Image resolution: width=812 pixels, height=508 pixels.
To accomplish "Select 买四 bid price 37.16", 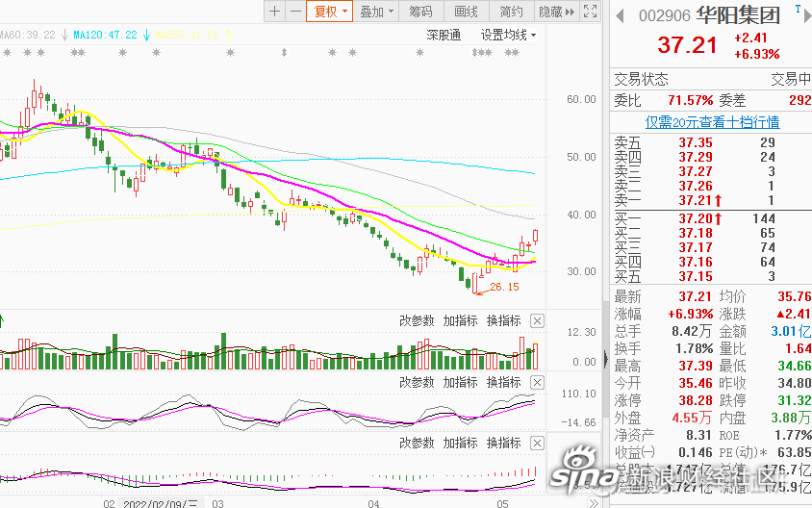I will [696, 262].
